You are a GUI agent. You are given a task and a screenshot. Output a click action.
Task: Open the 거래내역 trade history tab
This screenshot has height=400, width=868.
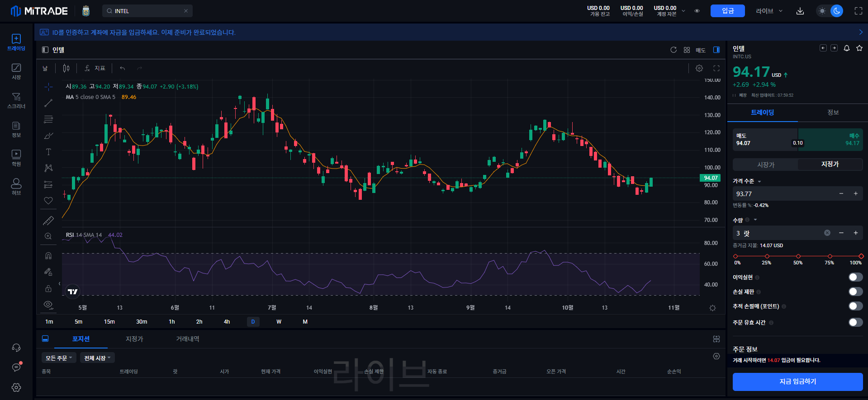[x=188, y=339]
